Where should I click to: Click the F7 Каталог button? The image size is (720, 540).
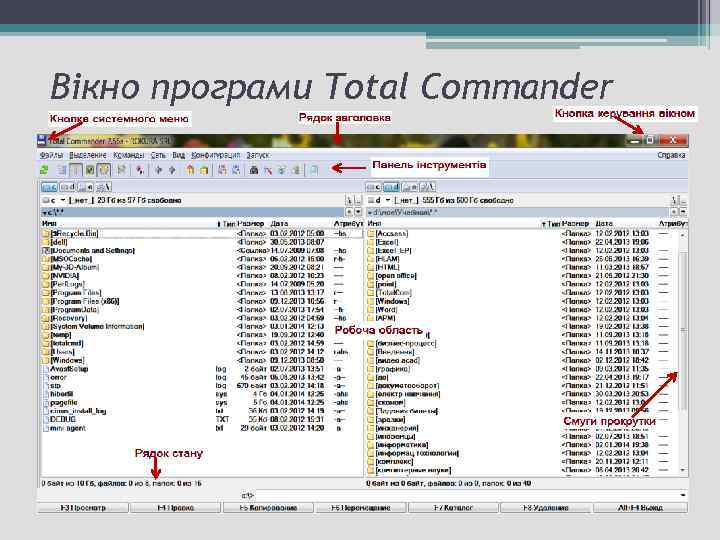[x=453, y=508]
